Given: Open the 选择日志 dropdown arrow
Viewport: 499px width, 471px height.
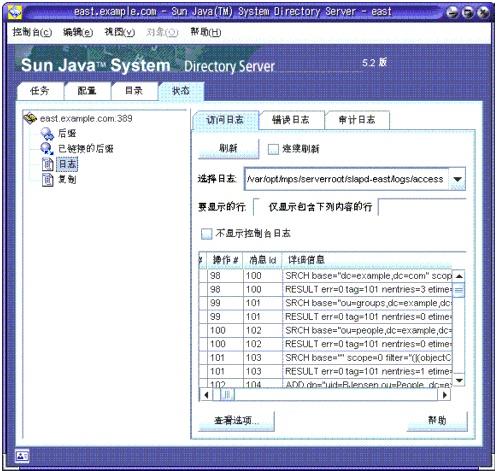Looking at the screenshot, I should tap(457, 179).
